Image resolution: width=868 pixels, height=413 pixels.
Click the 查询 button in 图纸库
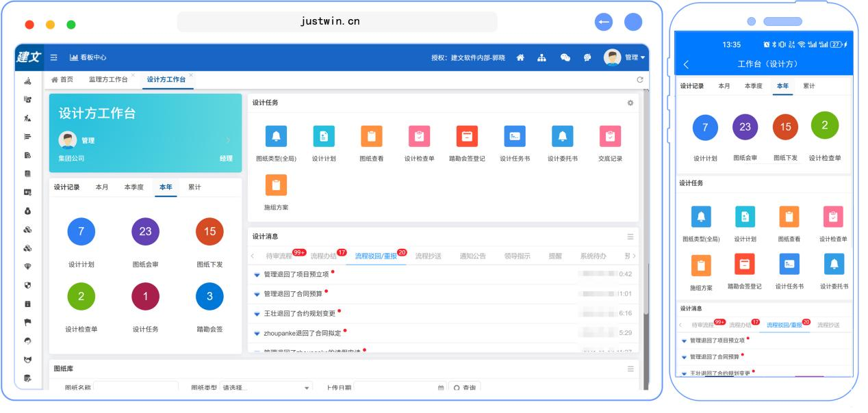point(465,388)
